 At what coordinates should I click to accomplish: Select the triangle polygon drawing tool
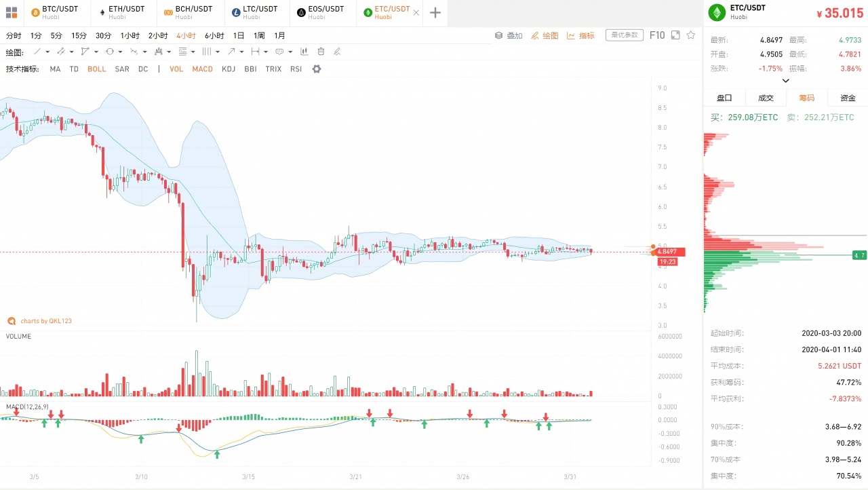pyautogui.click(x=85, y=52)
